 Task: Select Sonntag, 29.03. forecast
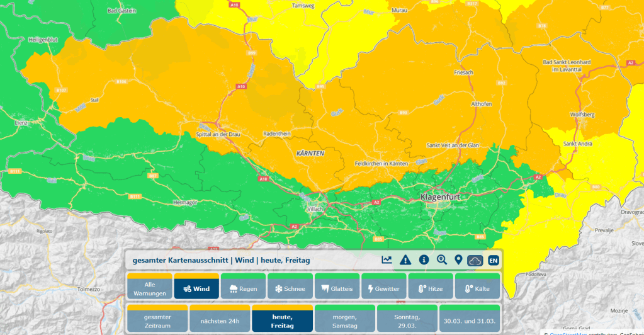[x=407, y=319]
